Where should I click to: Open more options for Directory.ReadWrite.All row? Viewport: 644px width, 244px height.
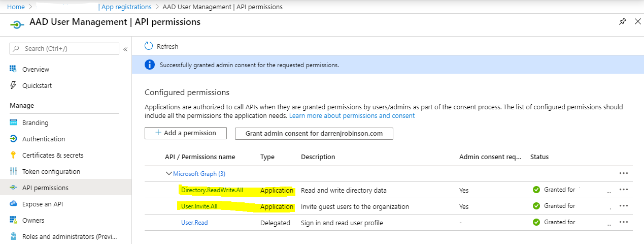pyautogui.click(x=624, y=189)
